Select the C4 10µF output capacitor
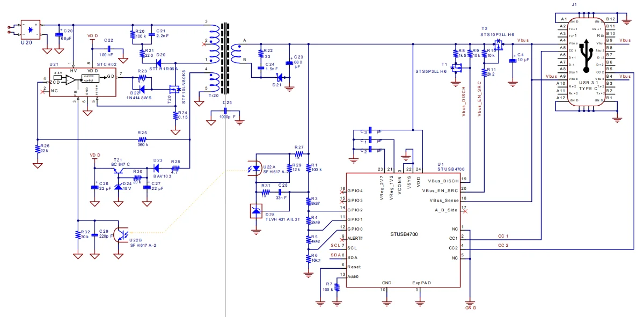Screen dimensions: 644x317 [x=513, y=60]
